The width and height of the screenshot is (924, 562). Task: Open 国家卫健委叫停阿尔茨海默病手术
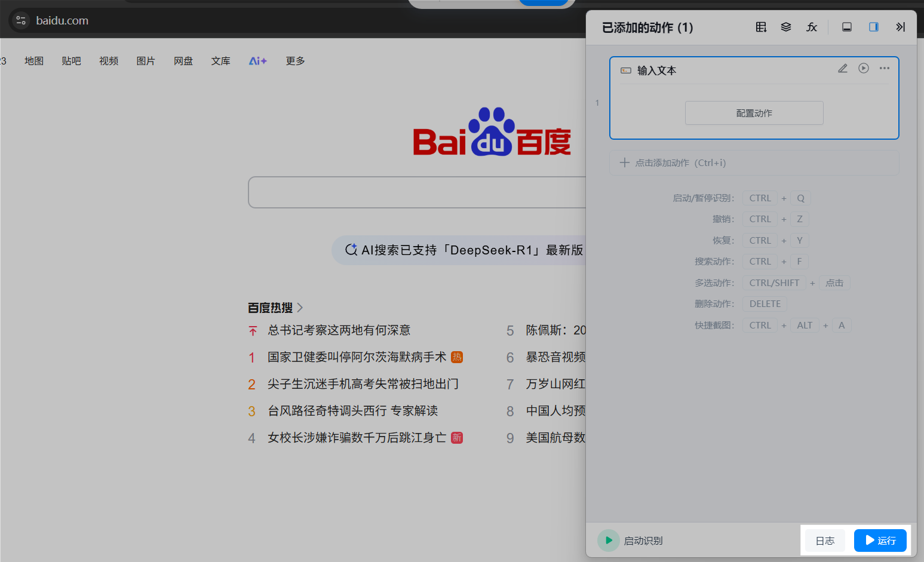pyautogui.click(x=357, y=357)
